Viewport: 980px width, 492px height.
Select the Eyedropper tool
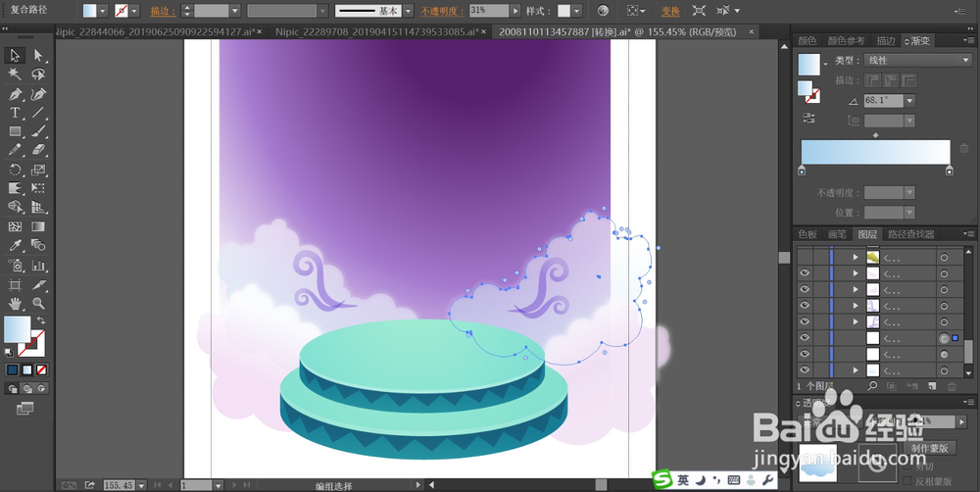pos(15,245)
